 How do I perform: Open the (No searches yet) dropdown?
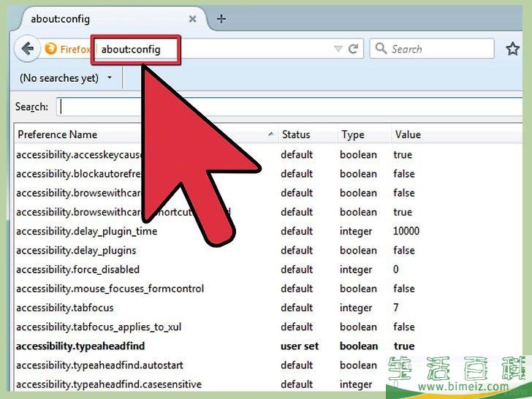66,78
